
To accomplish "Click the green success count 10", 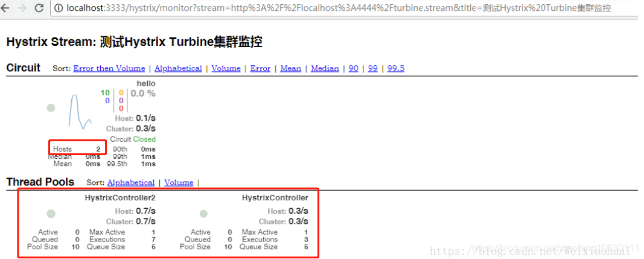I will (x=105, y=92).
